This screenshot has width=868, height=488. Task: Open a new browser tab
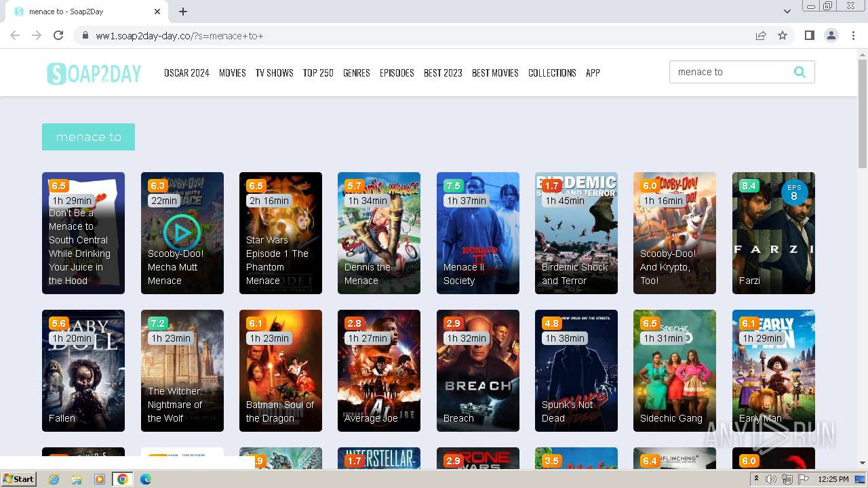tap(183, 12)
